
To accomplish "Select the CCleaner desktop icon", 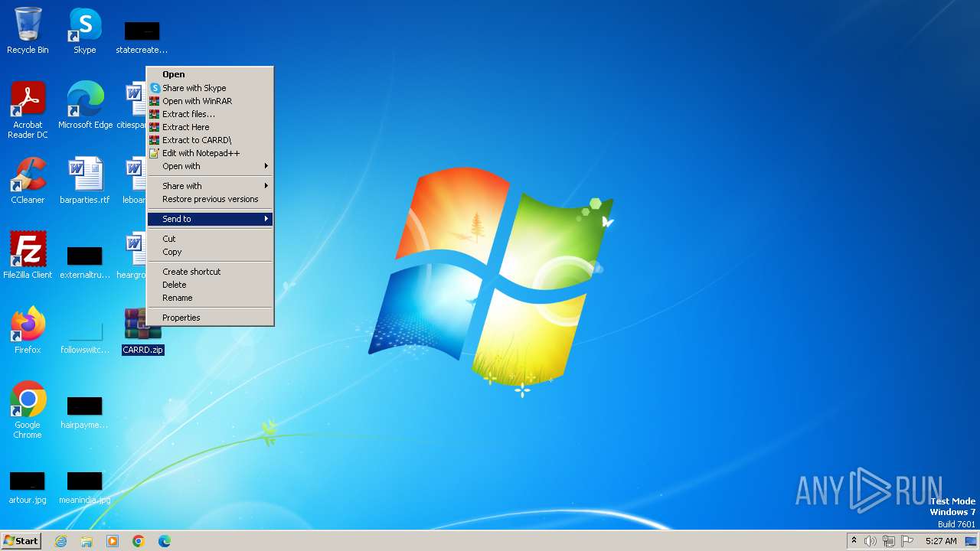I will click(x=28, y=180).
